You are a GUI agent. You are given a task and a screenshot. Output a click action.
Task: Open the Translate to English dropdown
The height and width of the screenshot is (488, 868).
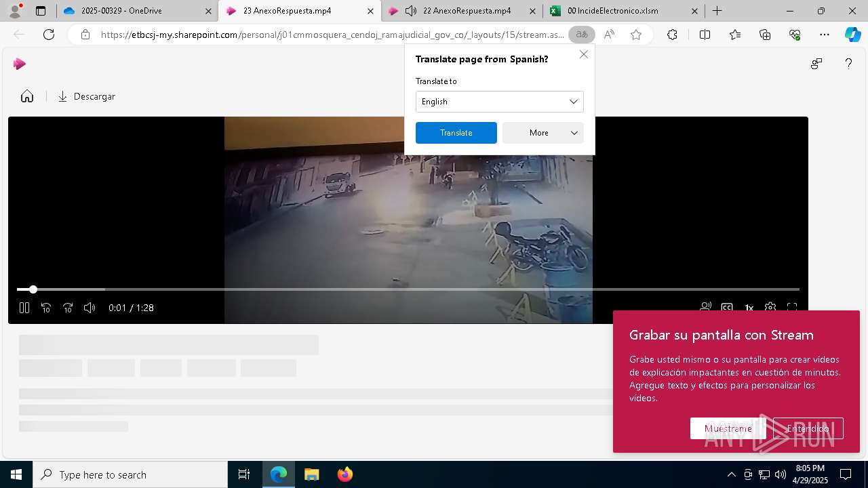click(x=499, y=102)
